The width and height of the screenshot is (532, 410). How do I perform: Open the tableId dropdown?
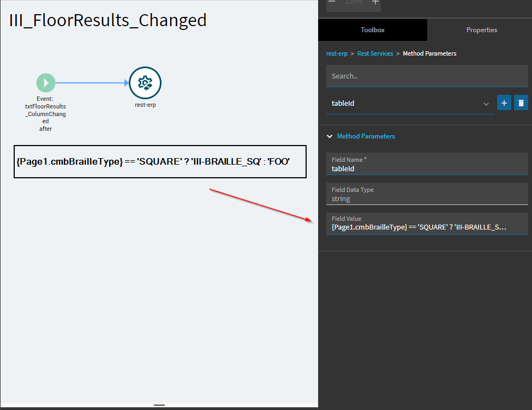410,104
